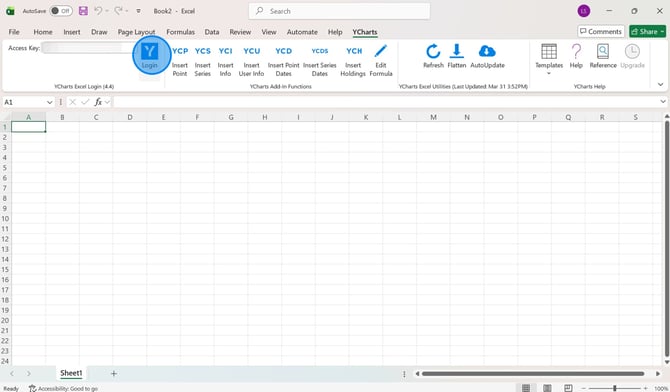Switch to the Data tab

(x=212, y=32)
